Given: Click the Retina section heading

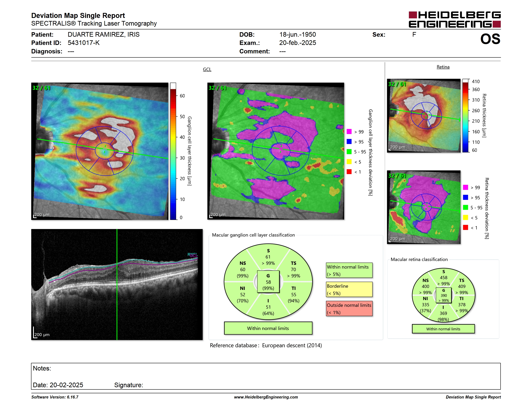Looking at the screenshot, I should [443, 67].
